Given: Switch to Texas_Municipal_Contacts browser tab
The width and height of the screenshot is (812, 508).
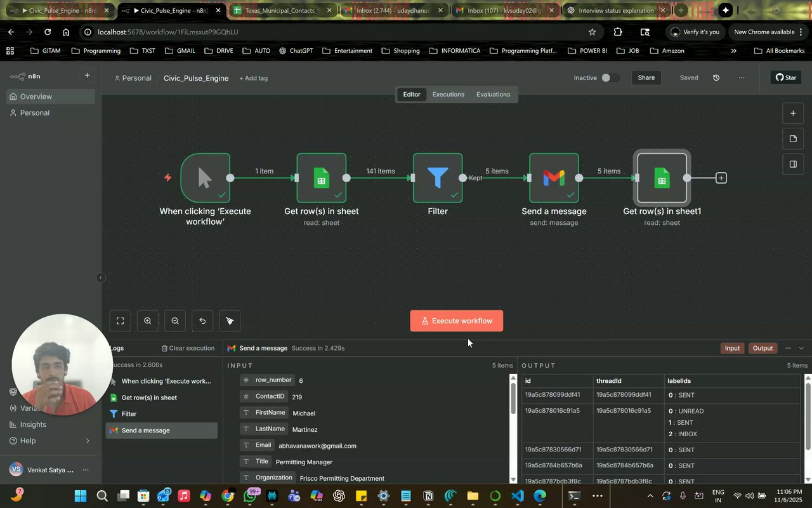Looking at the screenshot, I should point(283,10).
